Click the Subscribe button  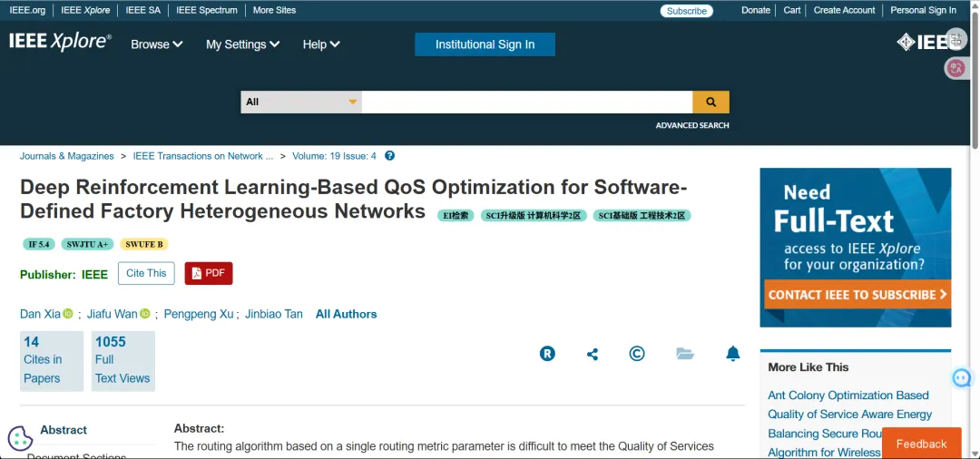click(x=686, y=11)
